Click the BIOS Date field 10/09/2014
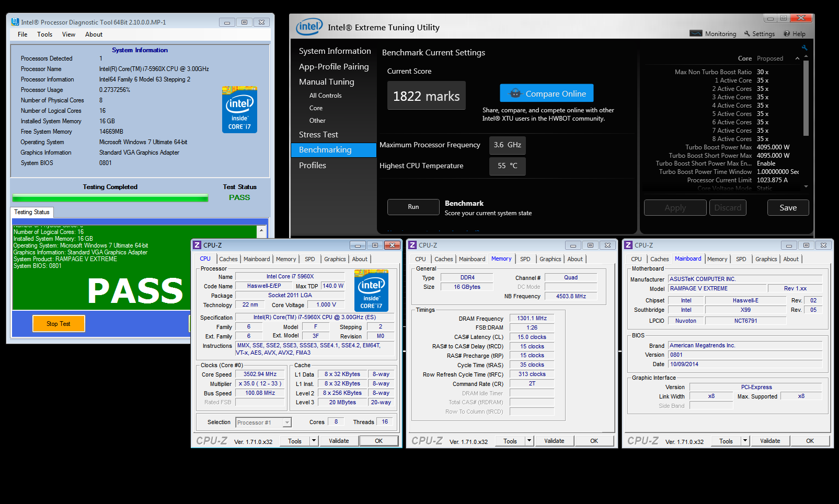This screenshot has height=504, width=839. [x=745, y=365]
